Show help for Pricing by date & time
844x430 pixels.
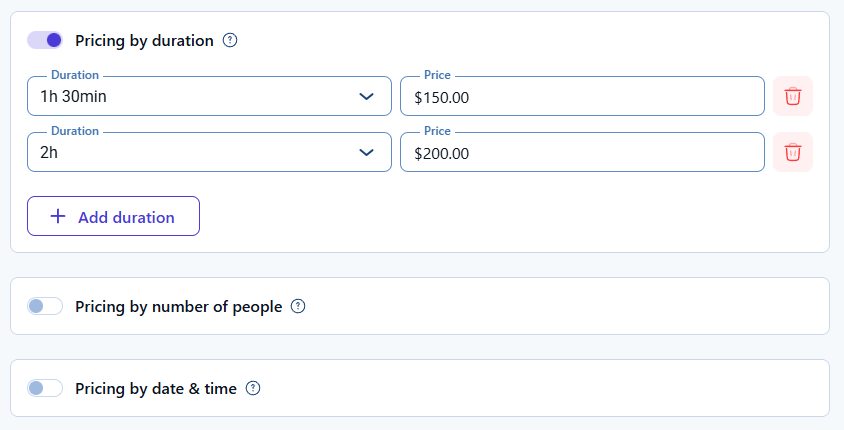click(253, 388)
